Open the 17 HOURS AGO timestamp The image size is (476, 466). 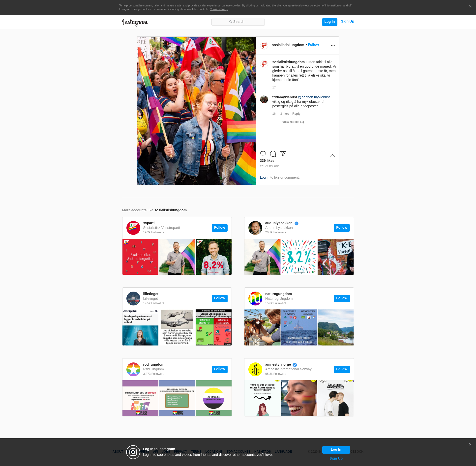[x=269, y=166]
